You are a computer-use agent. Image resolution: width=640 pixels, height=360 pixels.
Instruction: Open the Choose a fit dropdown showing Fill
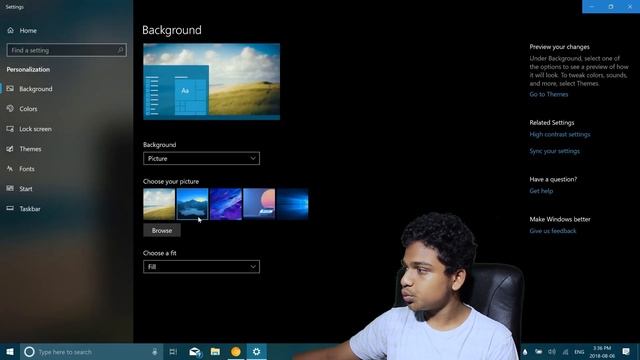tap(201, 267)
